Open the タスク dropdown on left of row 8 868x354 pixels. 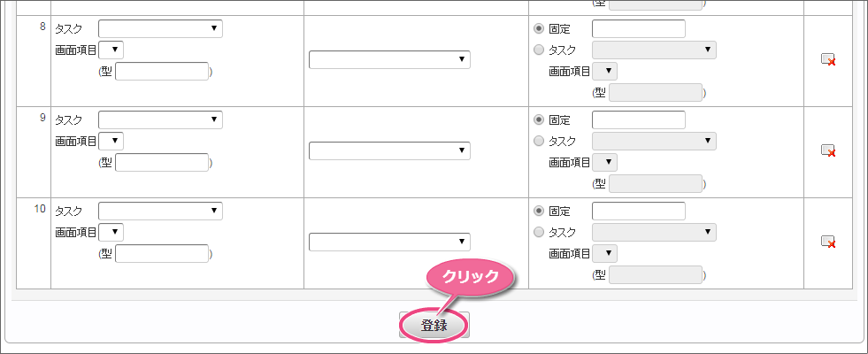(160, 29)
